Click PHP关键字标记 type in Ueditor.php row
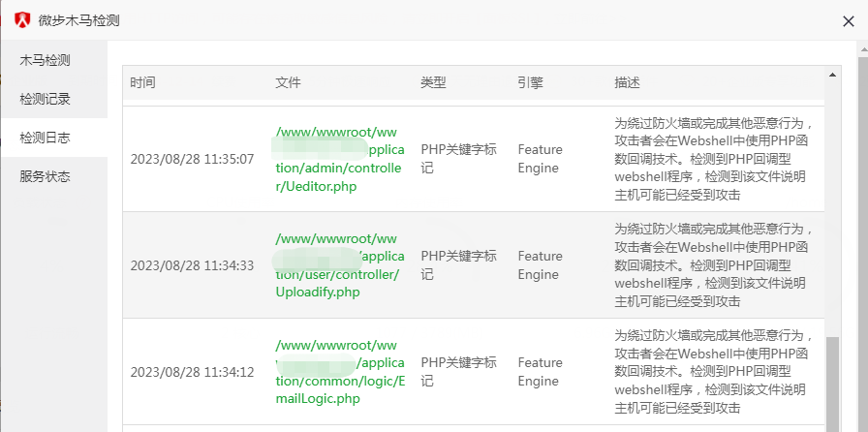Screen dimensions: 868x432 coord(458,159)
